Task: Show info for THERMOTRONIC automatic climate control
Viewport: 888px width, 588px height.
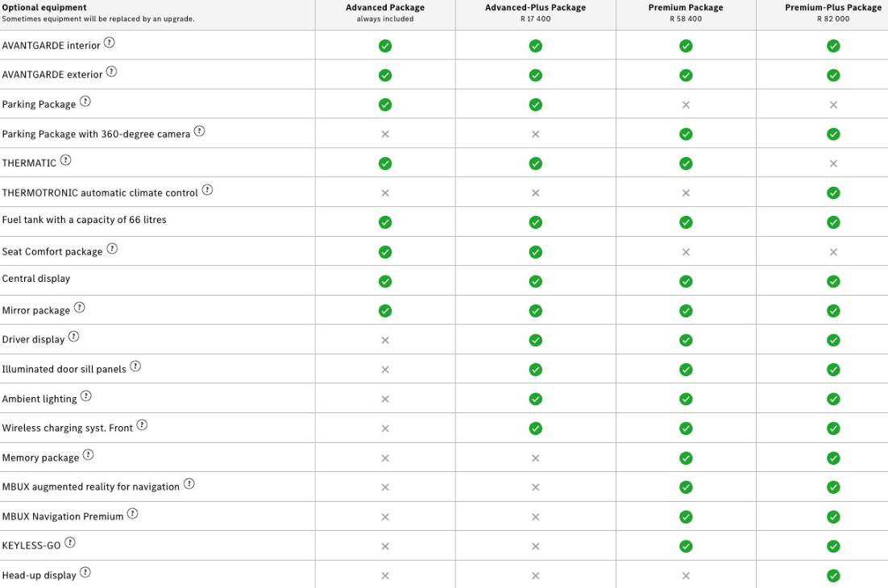Action: [x=207, y=190]
